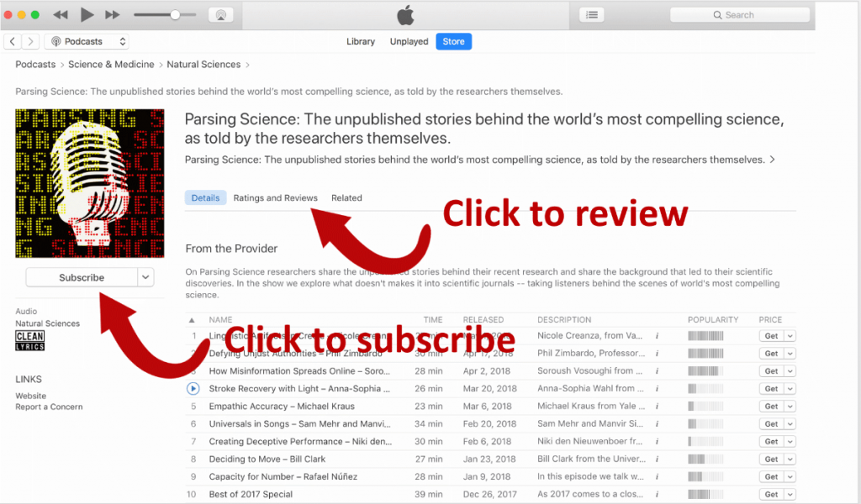861x504 pixels.
Task: Get the first episode by Nicole Creanza
Action: click(x=771, y=336)
